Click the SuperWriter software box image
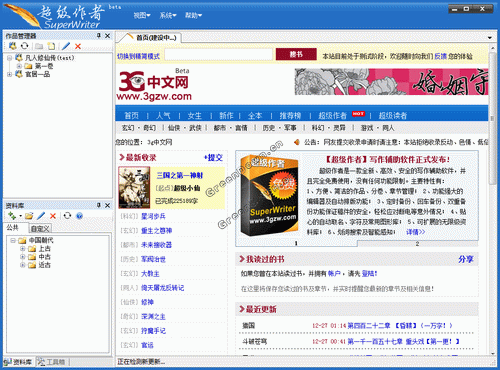Image resolution: width=500 pixels, height=370 pixels. 269,196
